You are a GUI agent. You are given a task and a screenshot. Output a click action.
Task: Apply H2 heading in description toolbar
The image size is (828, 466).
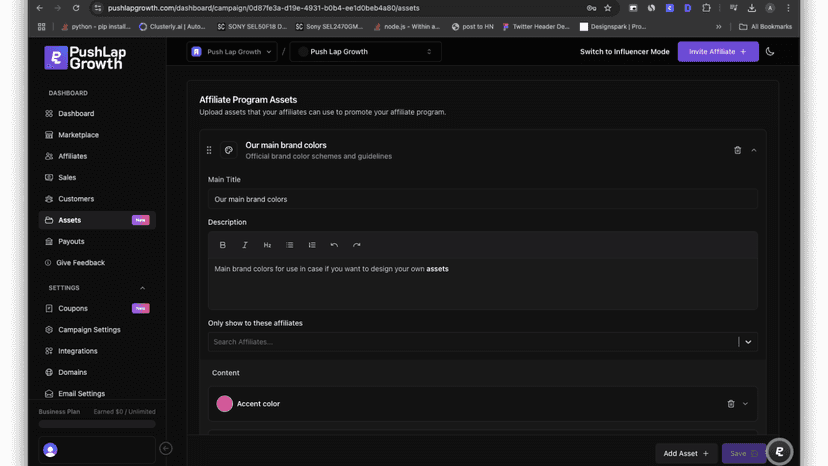coord(267,245)
